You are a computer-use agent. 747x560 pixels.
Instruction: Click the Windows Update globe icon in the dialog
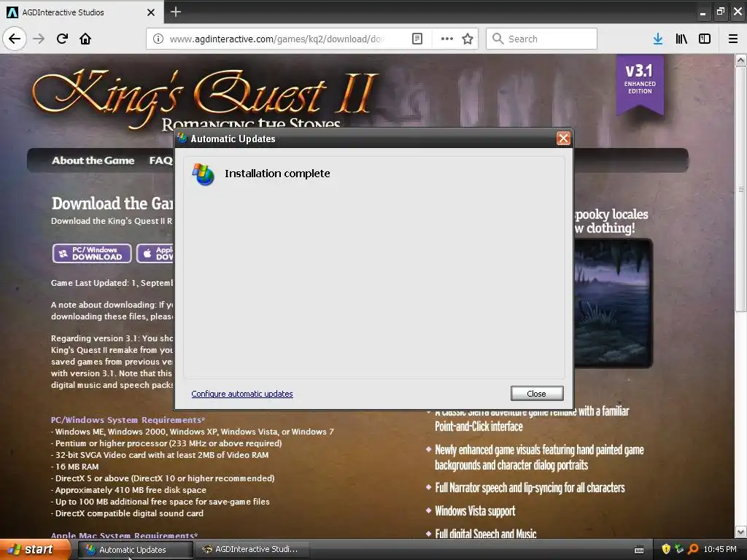click(x=203, y=174)
